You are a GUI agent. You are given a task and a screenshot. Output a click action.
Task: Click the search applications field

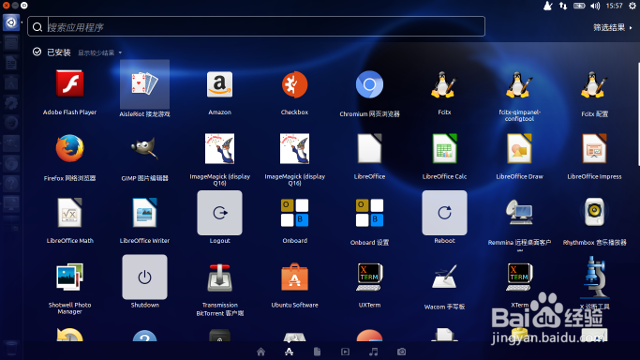coord(256,27)
